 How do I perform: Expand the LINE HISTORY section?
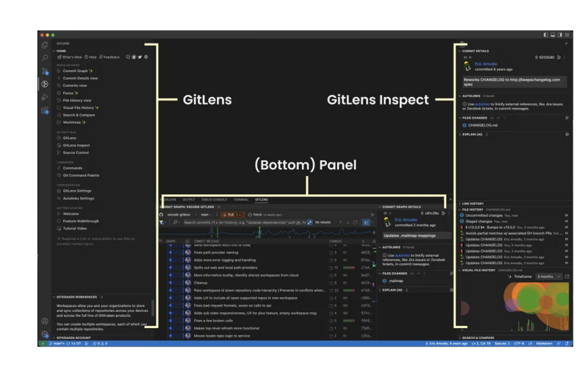(x=472, y=204)
